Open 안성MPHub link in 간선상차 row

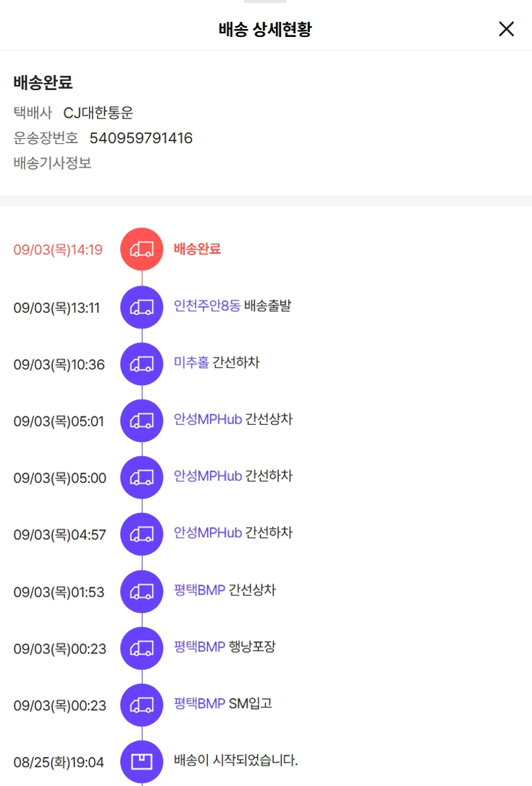click(208, 419)
